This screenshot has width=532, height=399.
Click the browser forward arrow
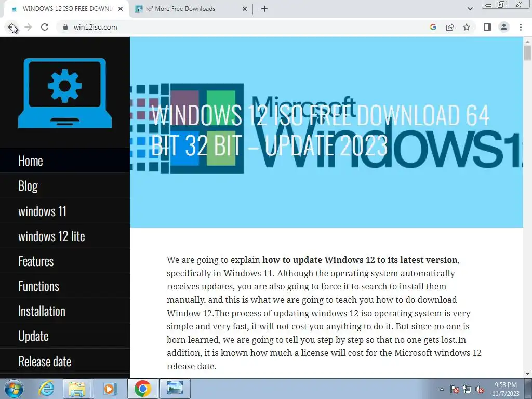coord(28,27)
